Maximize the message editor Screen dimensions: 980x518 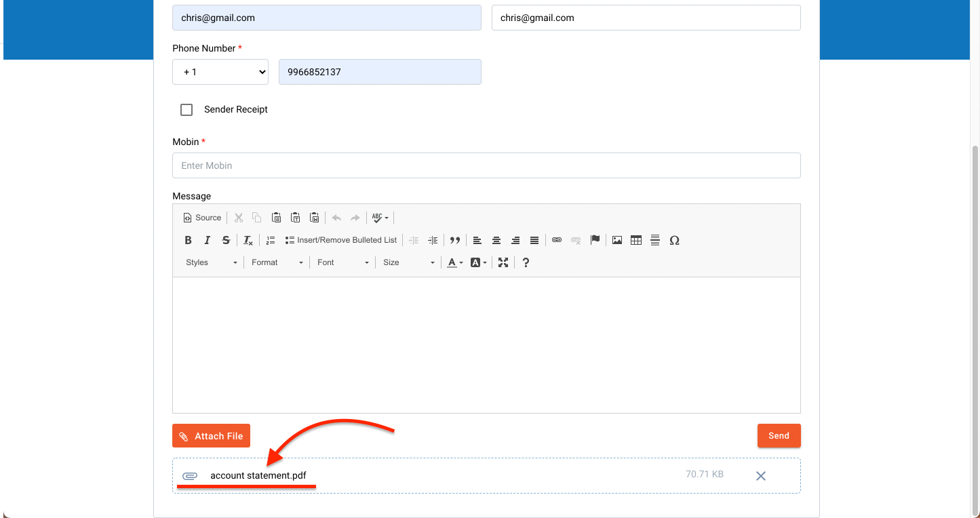click(503, 262)
